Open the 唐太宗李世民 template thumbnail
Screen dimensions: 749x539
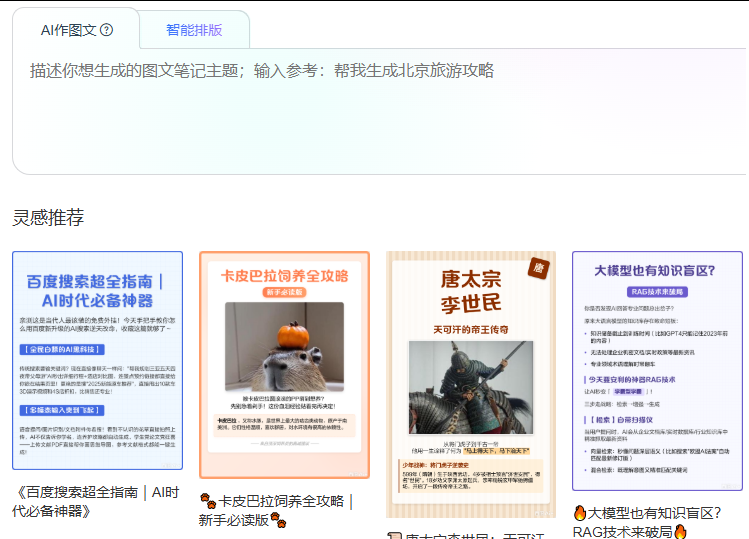pos(471,385)
